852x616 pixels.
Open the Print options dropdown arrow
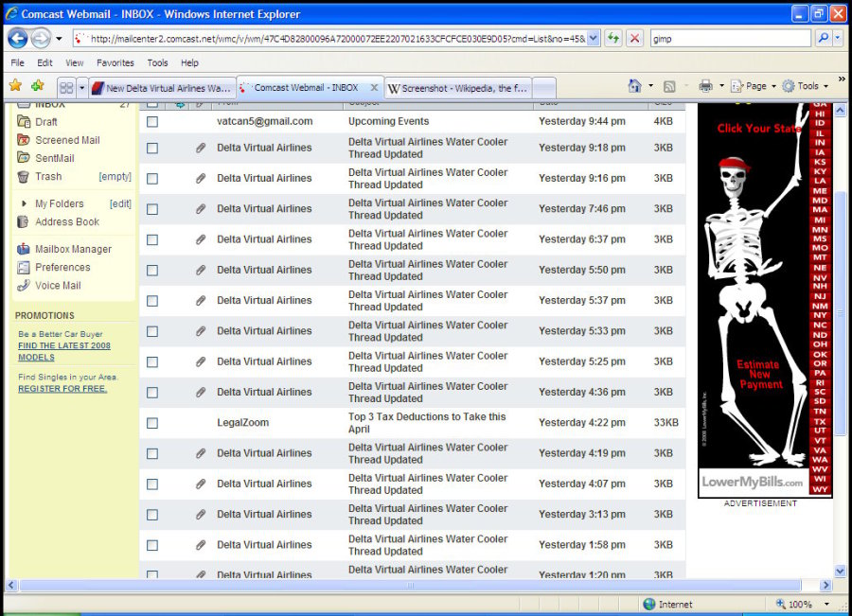(x=721, y=86)
